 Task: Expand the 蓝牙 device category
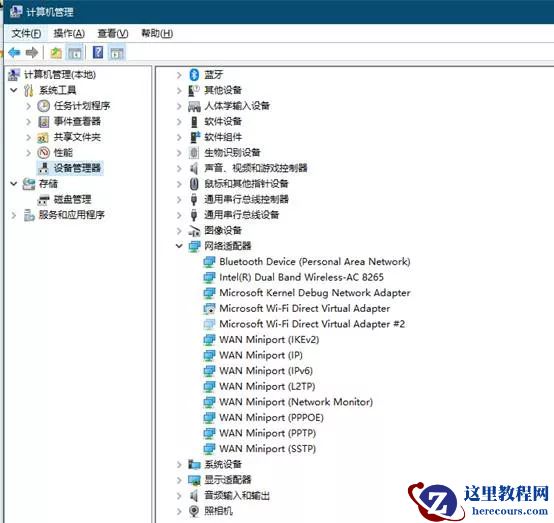(179, 75)
